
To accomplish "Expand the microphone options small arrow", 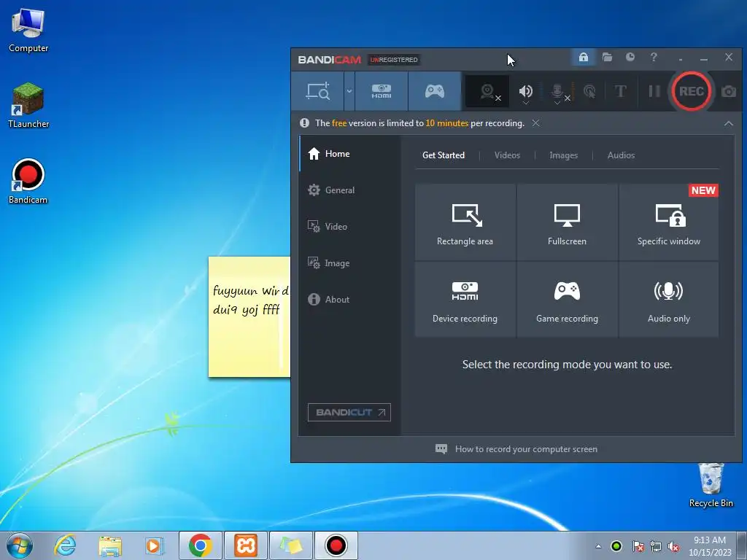I will pyautogui.click(x=557, y=102).
